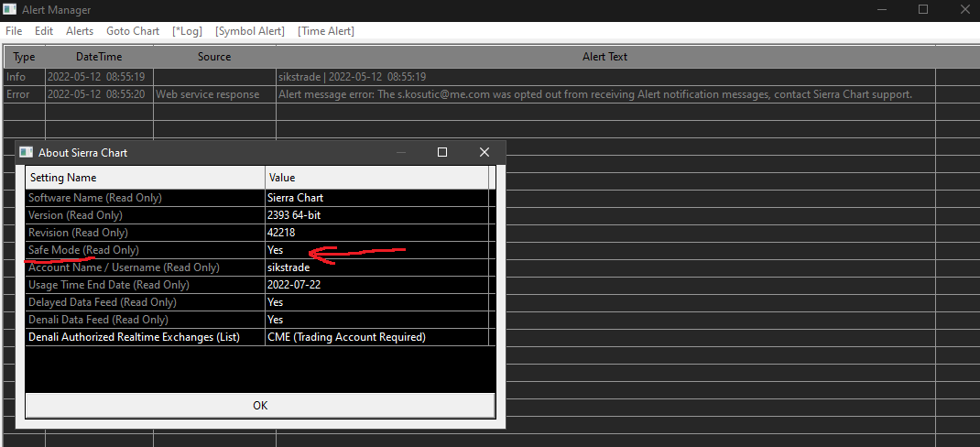Click the 08:55:19 DateTime cell in Info row
980x447 pixels.
point(99,77)
